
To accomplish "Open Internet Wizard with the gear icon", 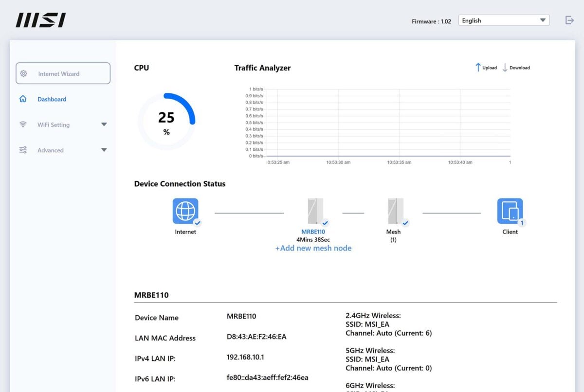I will [23, 73].
